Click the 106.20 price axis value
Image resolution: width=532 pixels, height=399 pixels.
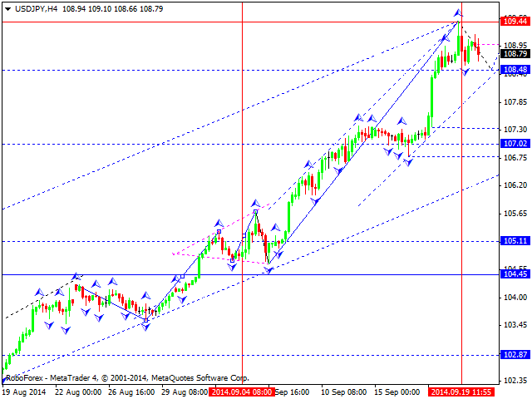pyautogui.click(x=515, y=185)
